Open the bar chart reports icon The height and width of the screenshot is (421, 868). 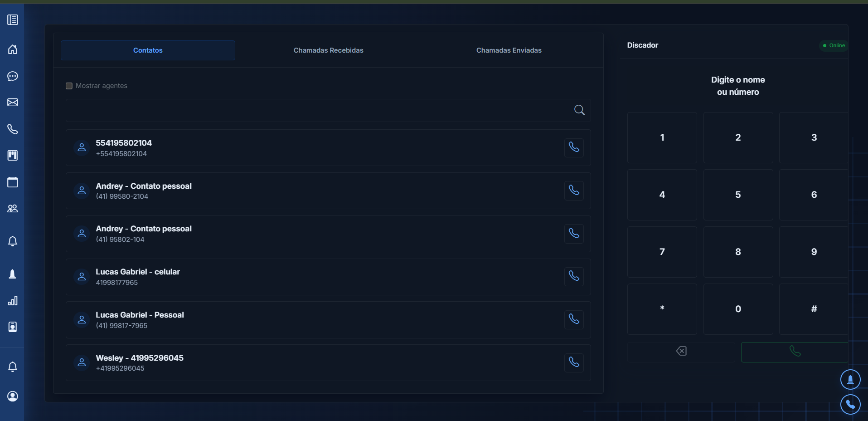(x=13, y=301)
